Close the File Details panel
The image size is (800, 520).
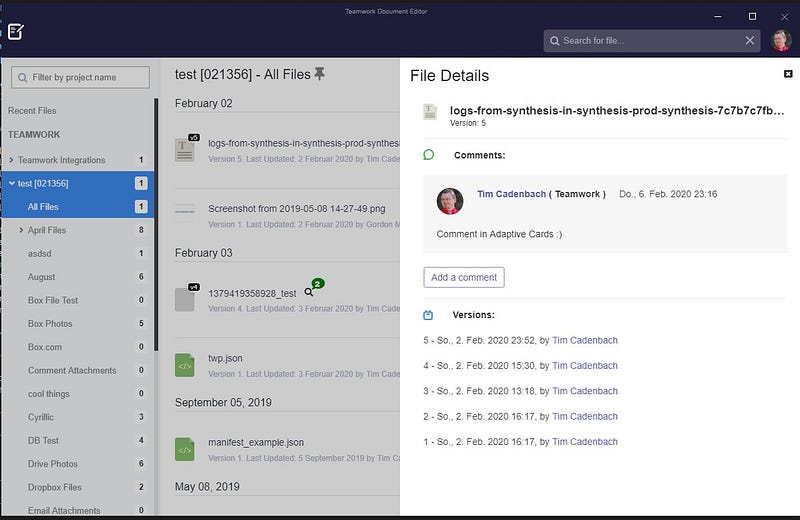[788, 74]
